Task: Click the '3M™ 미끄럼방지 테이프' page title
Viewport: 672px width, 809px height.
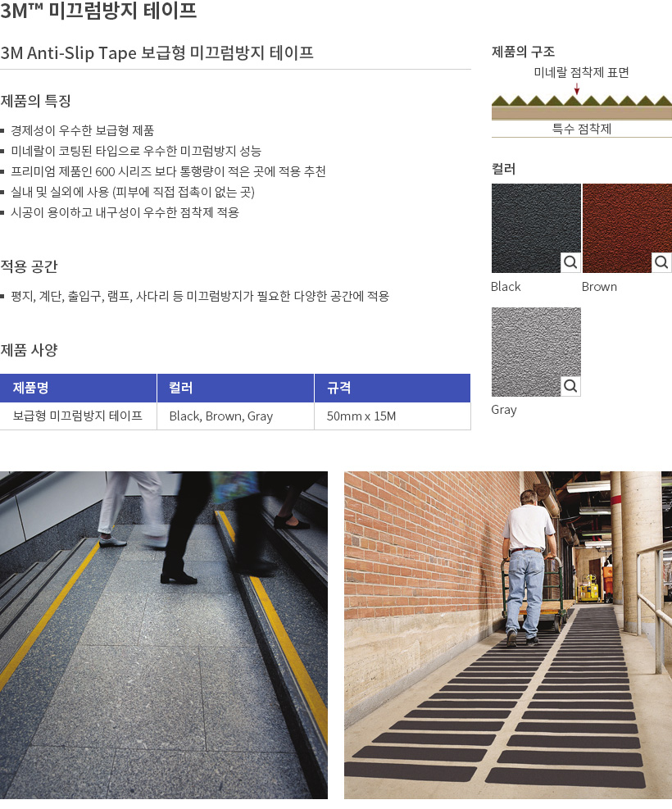Action: coord(98,11)
